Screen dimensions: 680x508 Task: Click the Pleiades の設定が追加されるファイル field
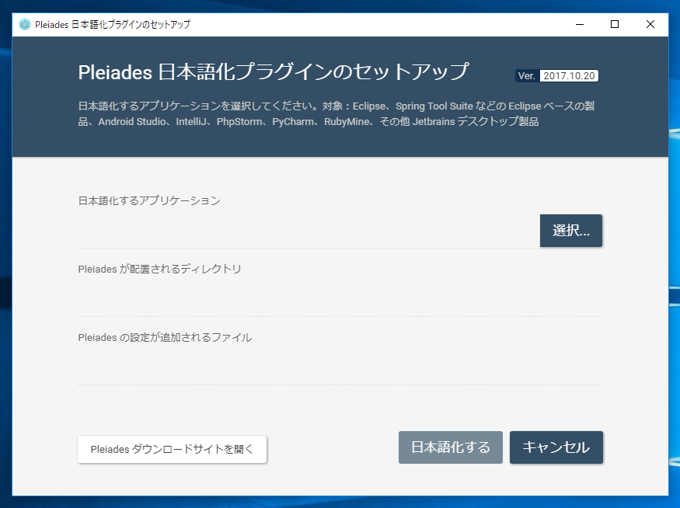[340, 367]
